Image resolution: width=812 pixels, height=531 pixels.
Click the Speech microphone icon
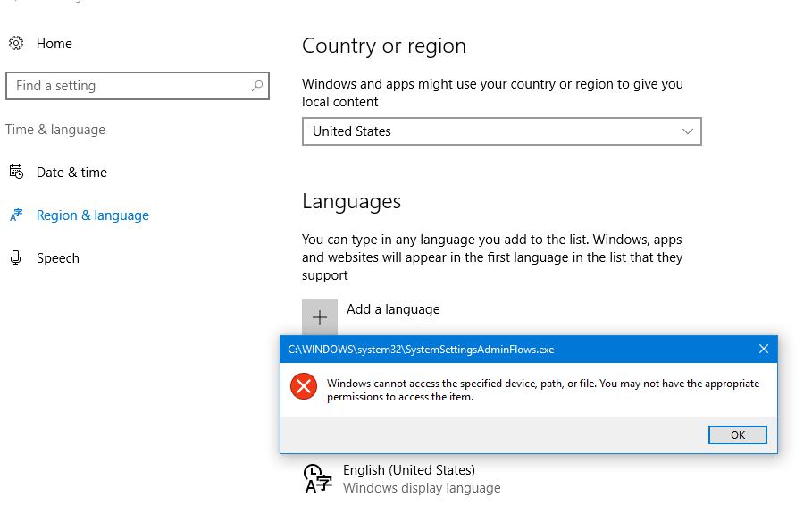[15, 257]
